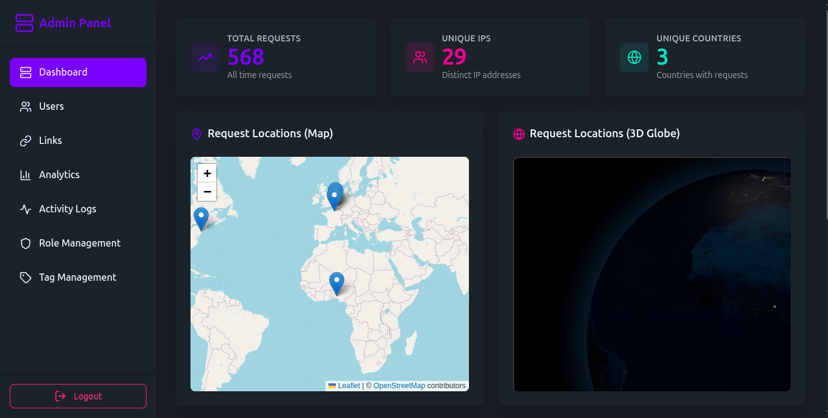828x418 pixels.
Task: Click the Role Management shield icon
Action: coord(25,243)
